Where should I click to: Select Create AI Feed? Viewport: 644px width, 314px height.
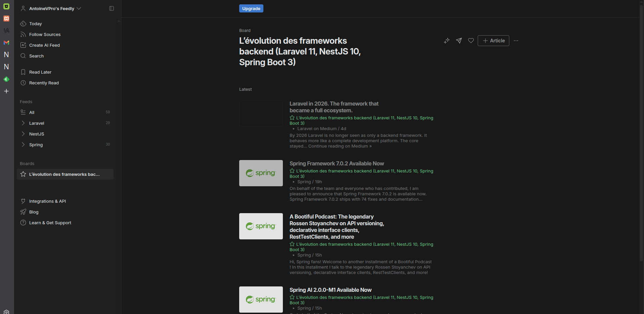tap(44, 45)
